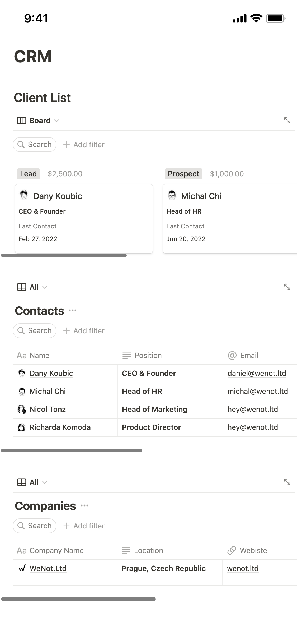Screen dimensions: 297x644
Task: Open the Contacts three-dot options menu
Action: [x=73, y=311]
